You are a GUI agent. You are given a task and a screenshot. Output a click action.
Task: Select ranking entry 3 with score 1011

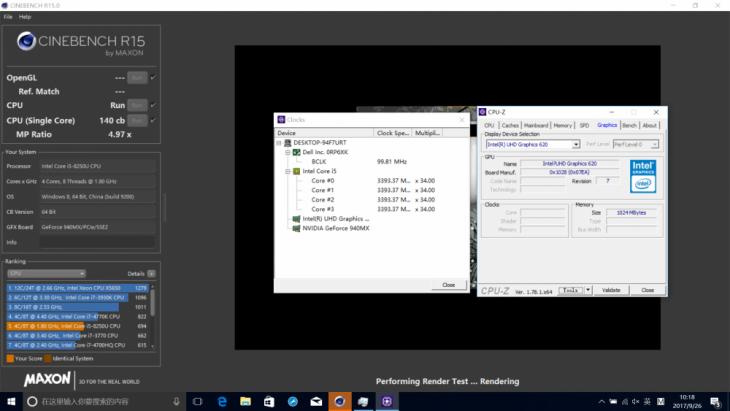(x=77, y=307)
